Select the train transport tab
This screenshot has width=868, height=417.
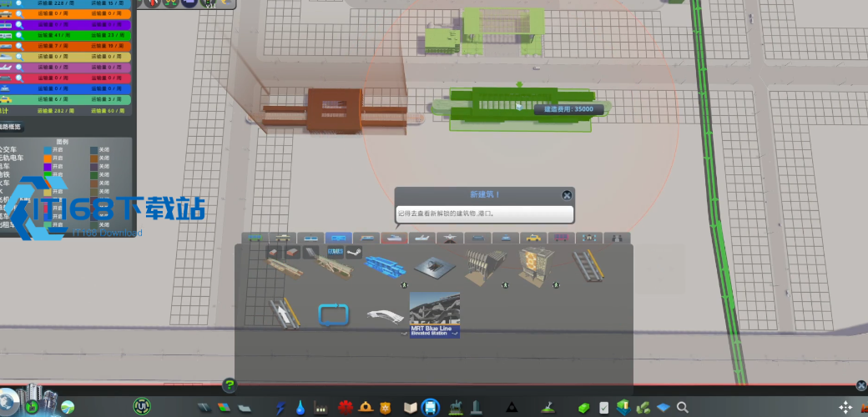click(x=366, y=238)
